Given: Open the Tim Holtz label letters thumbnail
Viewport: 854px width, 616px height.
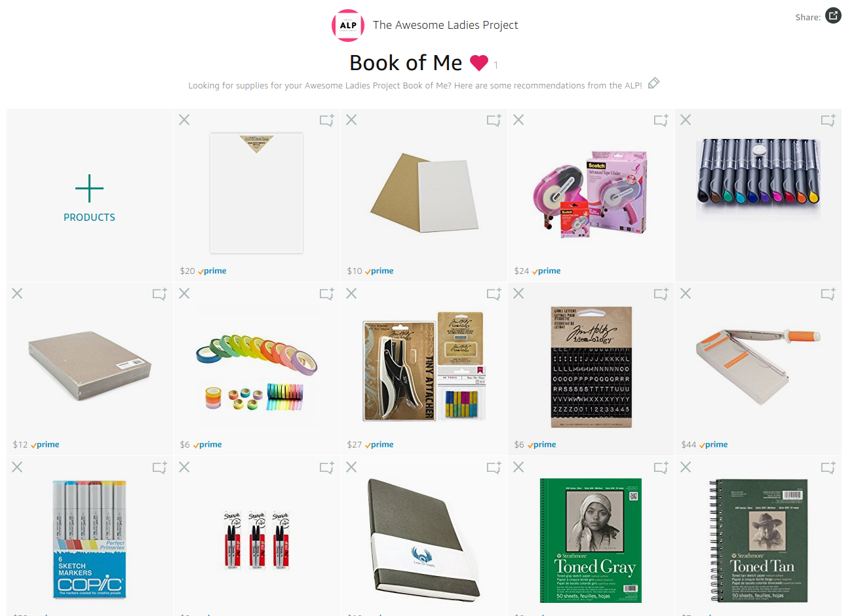Looking at the screenshot, I should pyautogui.click(x=591, y=367).
